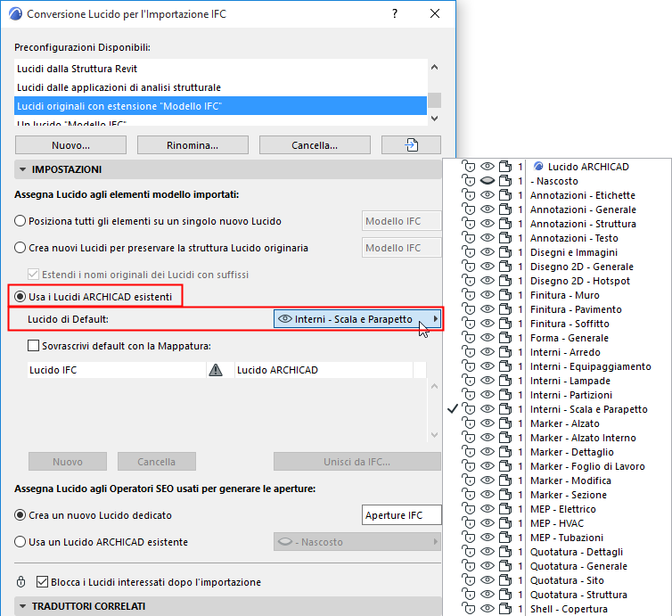The height and width of the screenshot is (616, 672).
Task: Toggle eye visibility of - Nascosto layer
Action: pyautogui.click(x=488, y=181)
